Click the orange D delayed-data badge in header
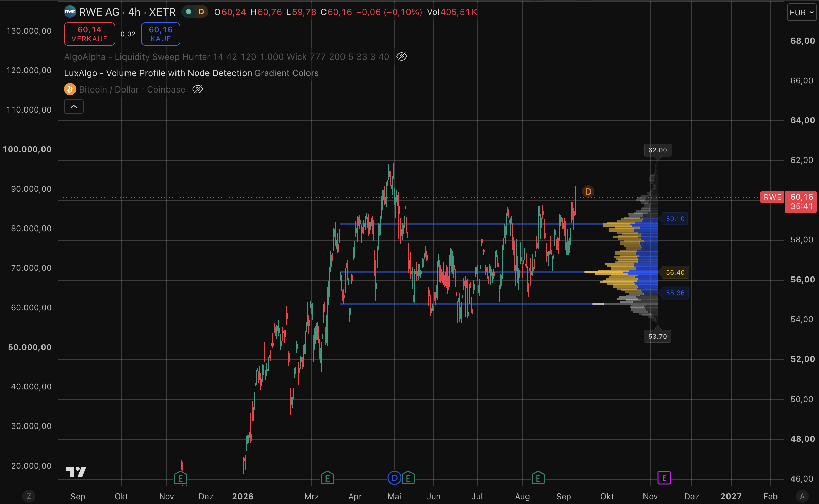The width and height of the screenshot is (819, 504). click(201, 12)
